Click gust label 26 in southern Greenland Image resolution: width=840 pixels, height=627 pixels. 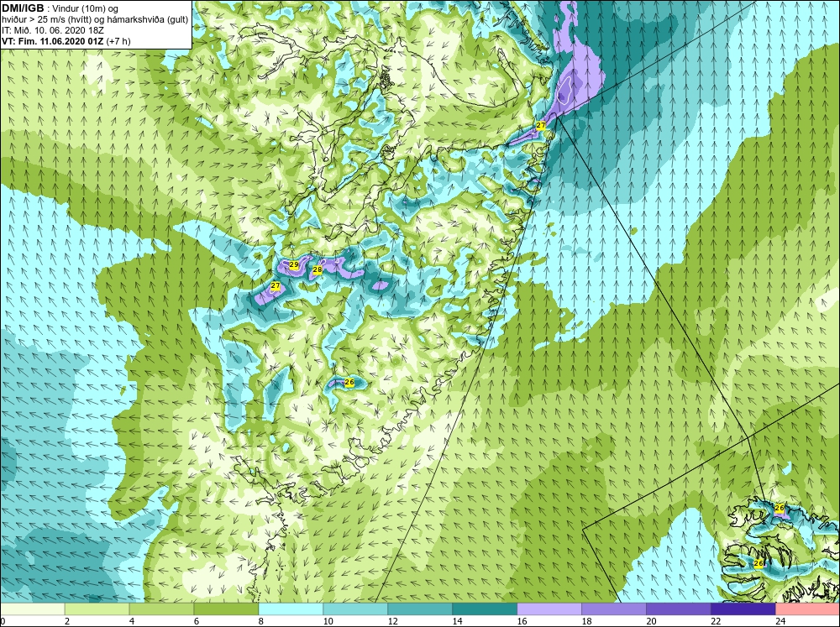point(349,382)
